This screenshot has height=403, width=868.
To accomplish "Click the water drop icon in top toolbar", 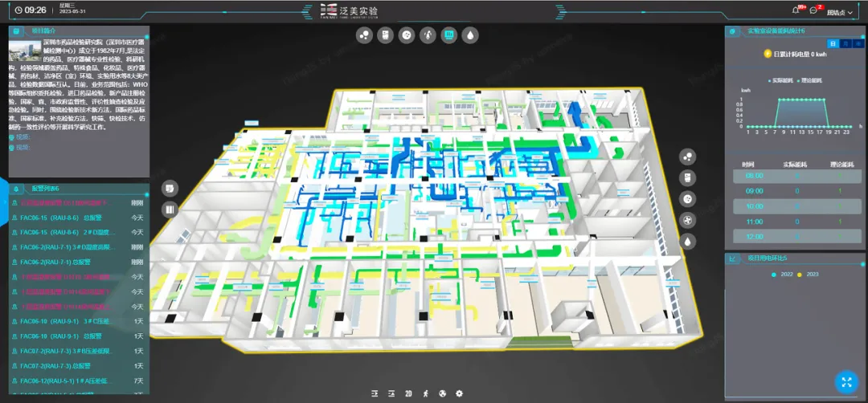I will pyautogui.click(x=470, y=35).
